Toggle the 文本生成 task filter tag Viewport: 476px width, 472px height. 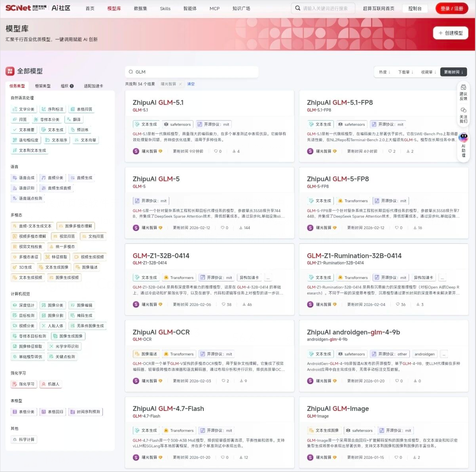point(53,130)
